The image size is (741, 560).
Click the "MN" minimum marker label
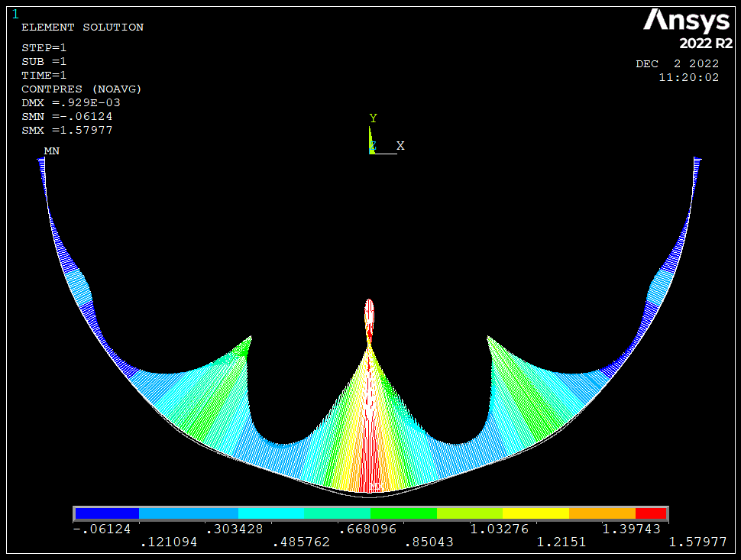point(51,151)
